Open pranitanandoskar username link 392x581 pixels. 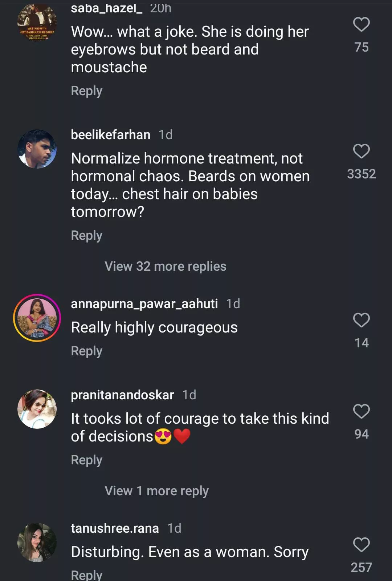tap(122, 395)
